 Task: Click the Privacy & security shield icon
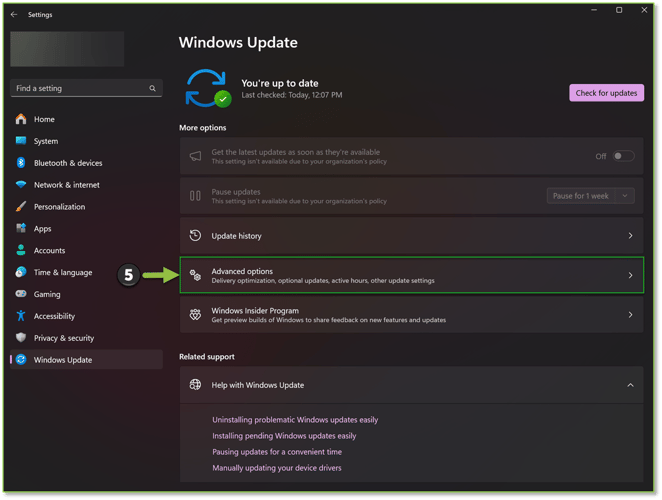pyautogui.click(x=21, y=337)
